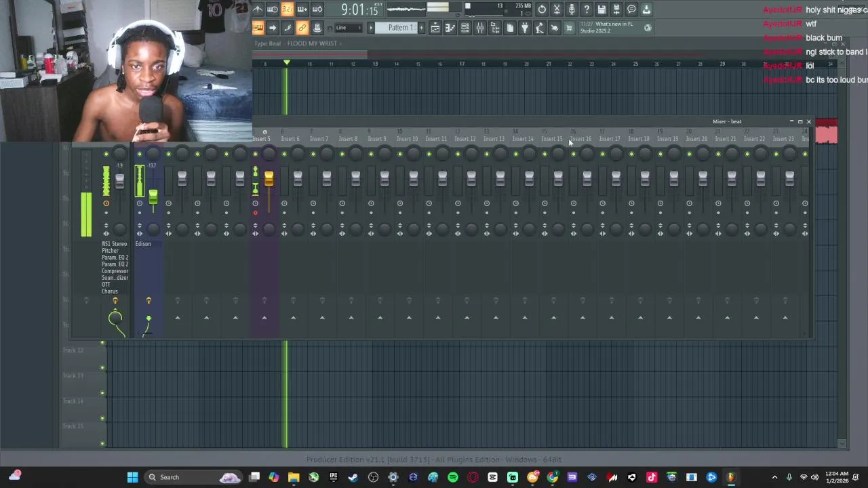Open the help question mark icon
This screenshot has height=488, width=868.
pos(587,9)
